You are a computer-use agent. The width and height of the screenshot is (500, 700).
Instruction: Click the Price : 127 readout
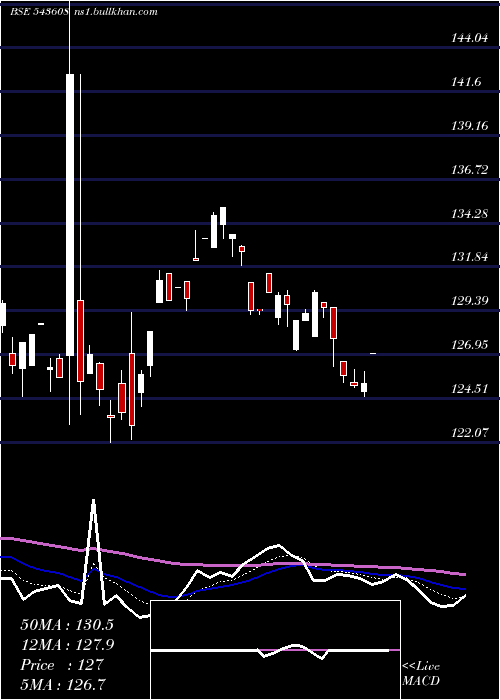point(62,665)
